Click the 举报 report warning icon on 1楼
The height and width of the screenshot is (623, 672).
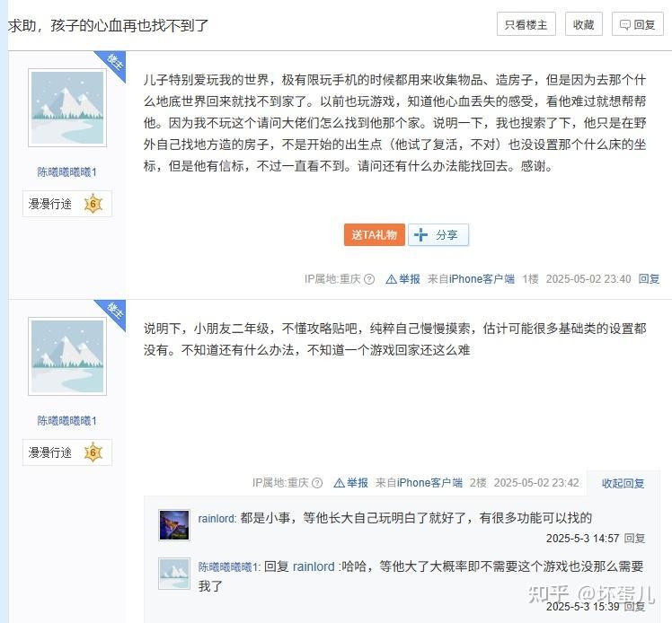click(x=391, y=279)
